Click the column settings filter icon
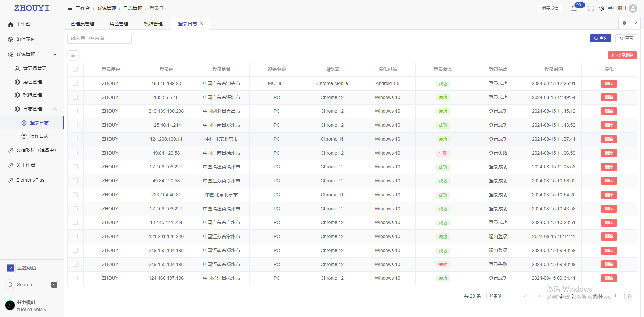This screenshot has height=317, width=644. 73,55
